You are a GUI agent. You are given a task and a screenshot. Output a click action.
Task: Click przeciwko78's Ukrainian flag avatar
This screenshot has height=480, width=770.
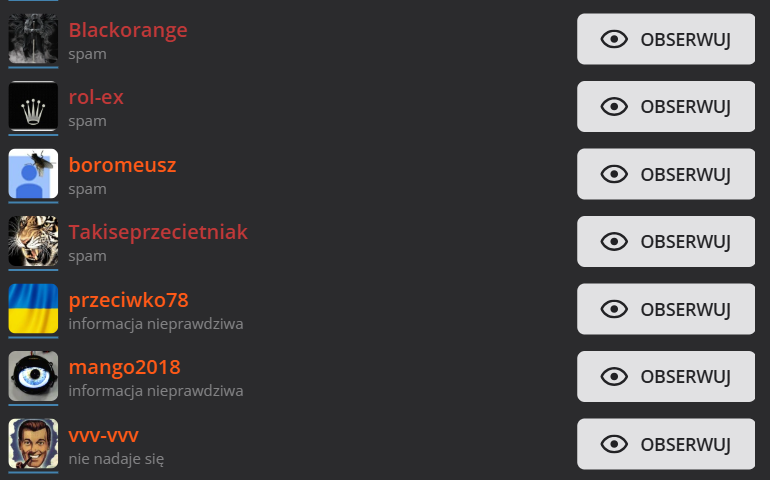[33, 309]
